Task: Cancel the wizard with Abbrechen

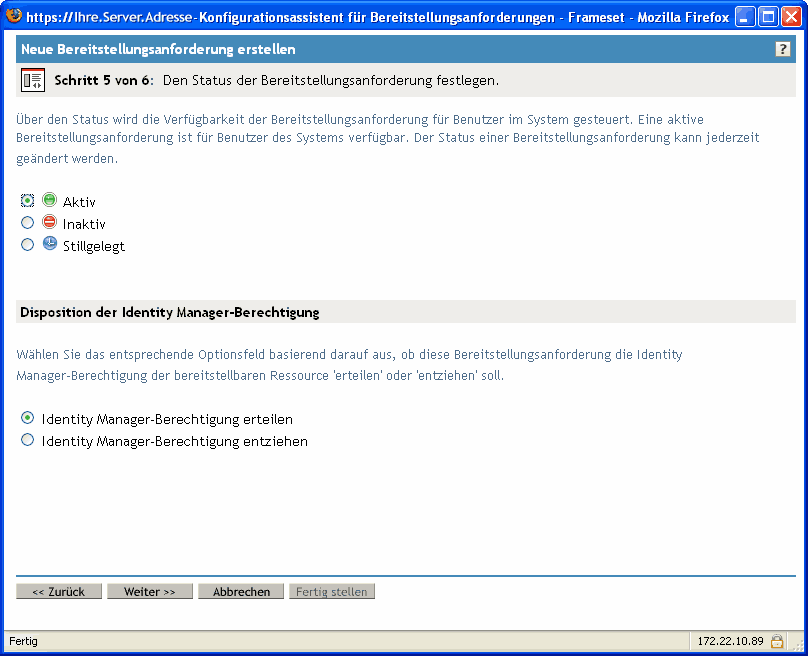Action: 241,592
